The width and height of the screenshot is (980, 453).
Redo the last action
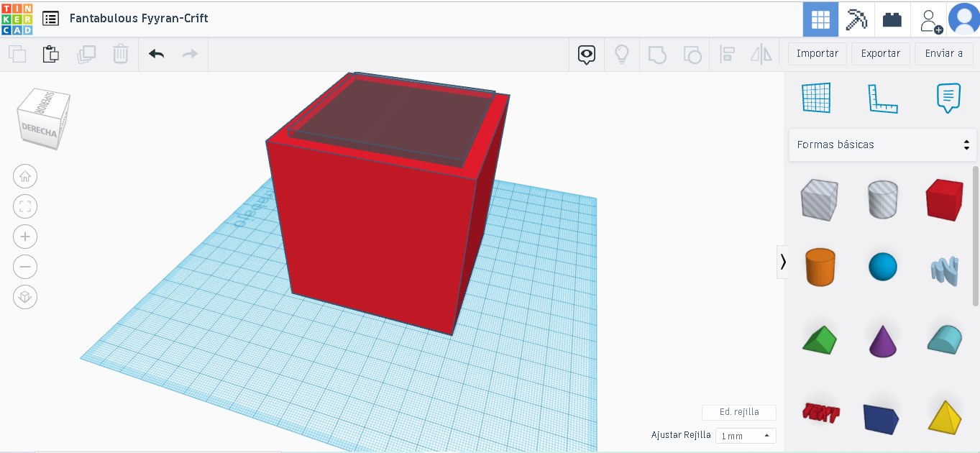point(190,54)
